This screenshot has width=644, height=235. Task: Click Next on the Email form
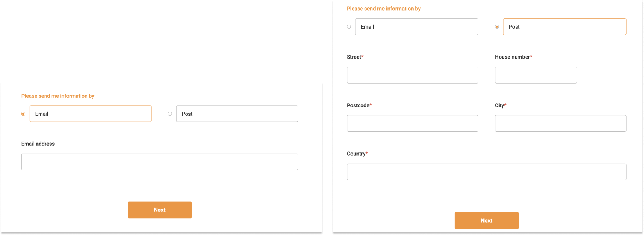click(159, 210)
